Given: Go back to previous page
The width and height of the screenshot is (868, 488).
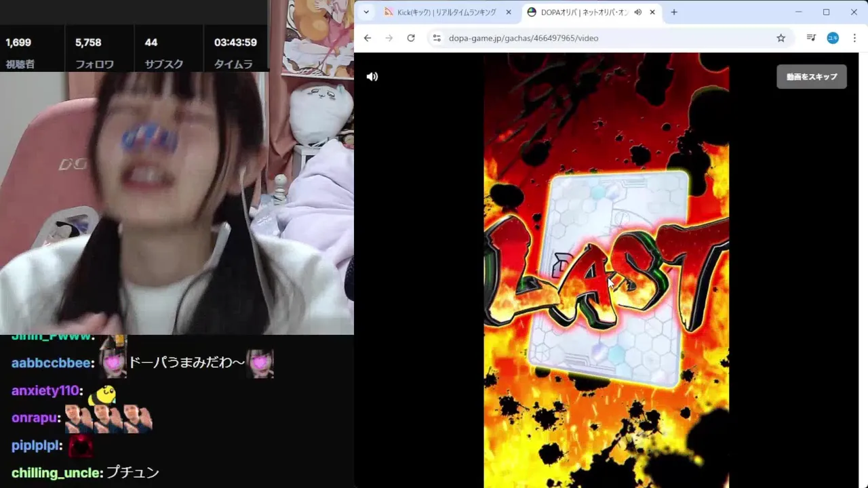Looking at the screenshot, I should pyautogui.click(x=368, y=38).
